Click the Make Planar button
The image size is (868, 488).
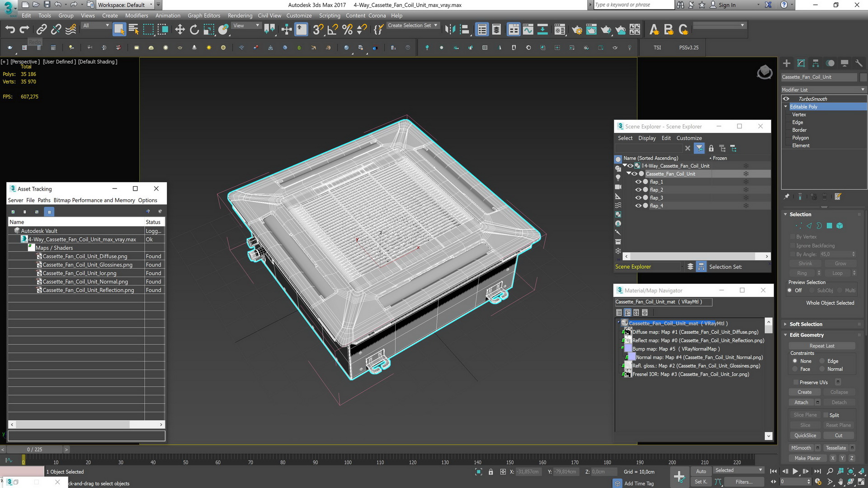[x=807, y=458]
